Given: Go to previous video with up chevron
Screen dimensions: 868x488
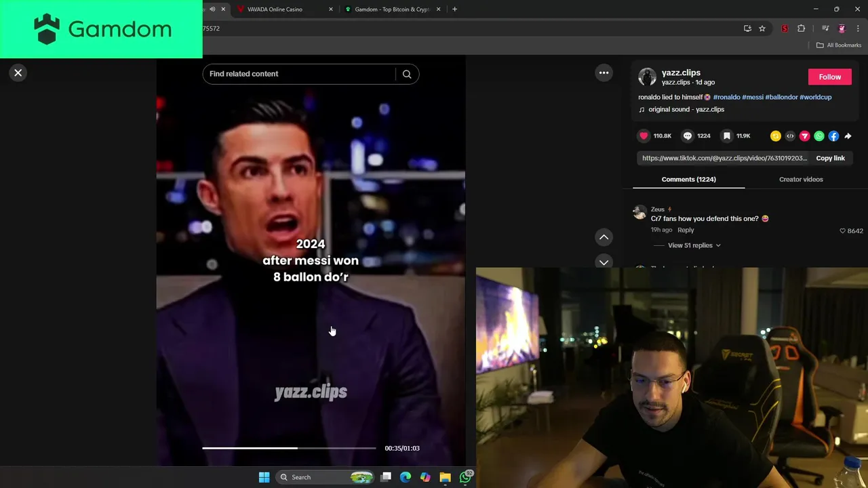Looking at the screenshot, I should click(x=604, y=237).
